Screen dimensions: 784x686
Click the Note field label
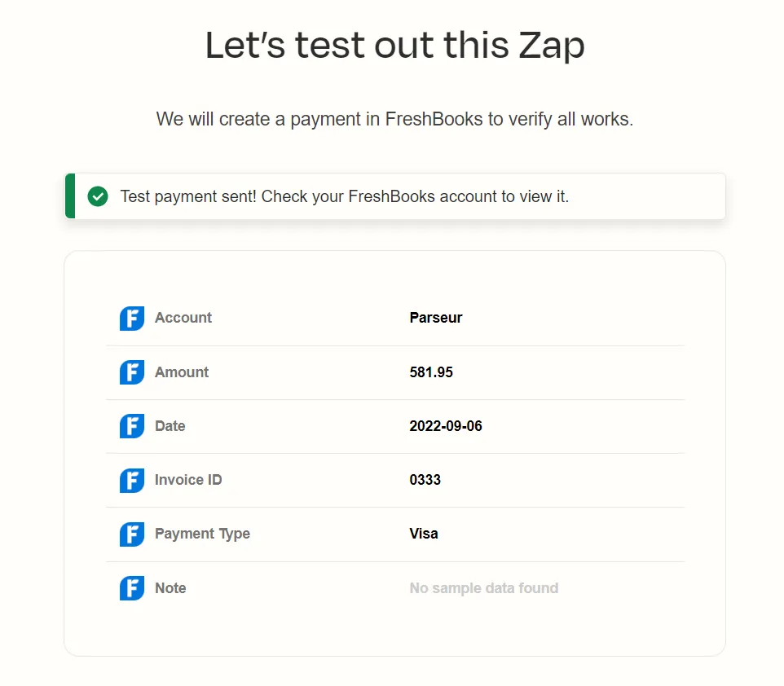170,588
